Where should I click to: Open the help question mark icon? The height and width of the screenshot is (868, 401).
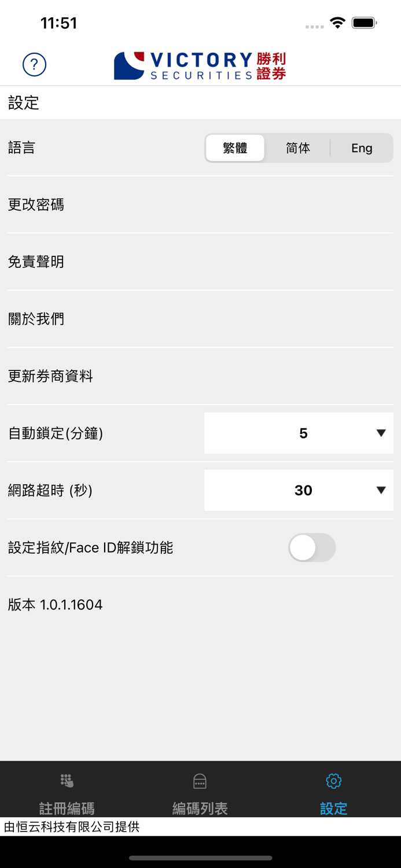pyautogui.click(x=34, y=65)
